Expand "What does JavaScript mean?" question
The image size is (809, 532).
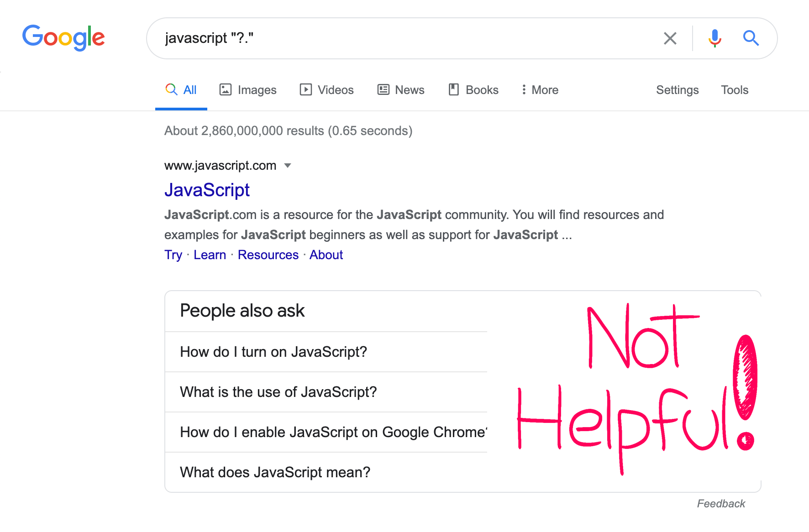point(326,472)
